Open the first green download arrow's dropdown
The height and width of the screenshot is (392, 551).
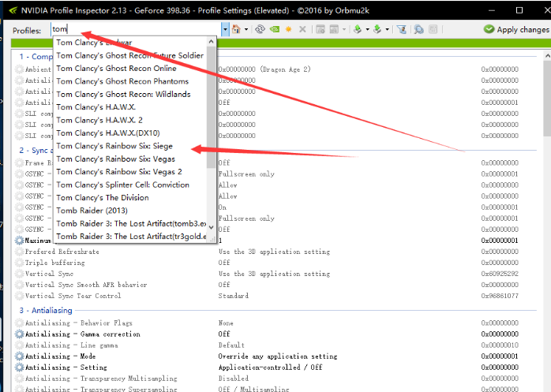point(367,29)
